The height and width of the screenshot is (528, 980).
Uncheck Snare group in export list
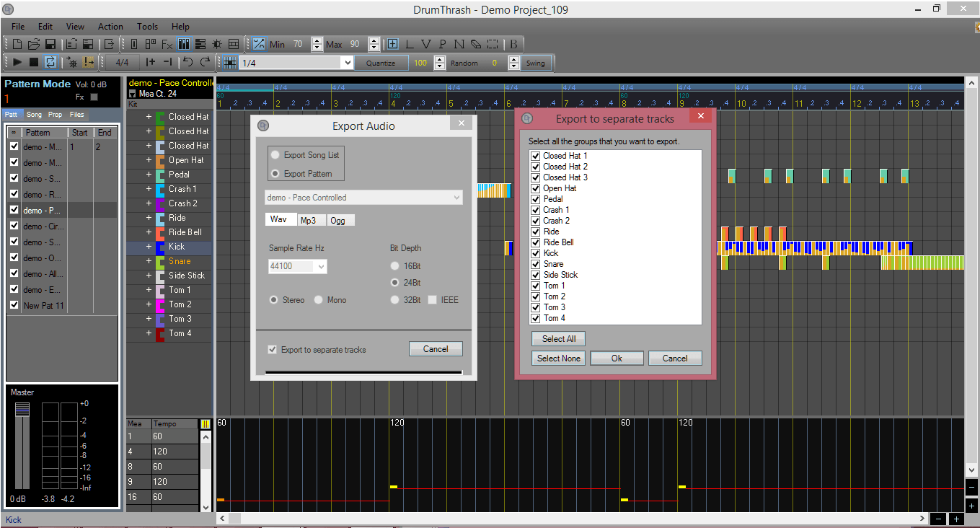535,264
